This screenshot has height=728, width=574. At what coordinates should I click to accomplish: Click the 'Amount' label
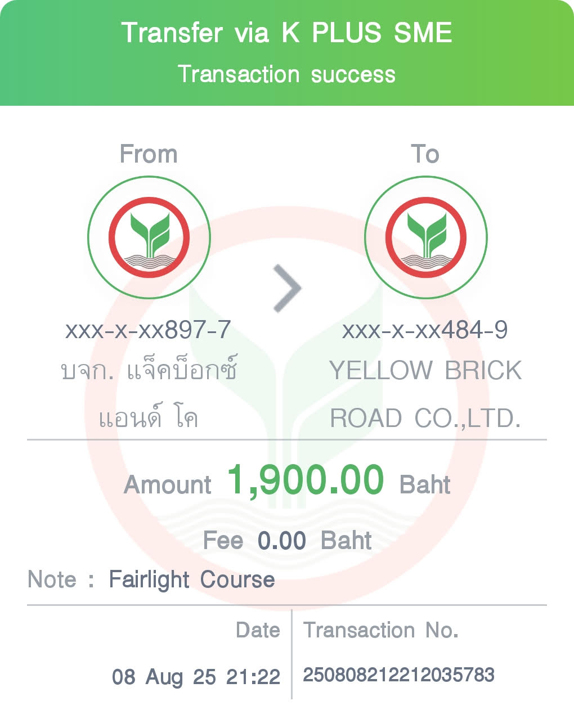click(x=168, y=485)
